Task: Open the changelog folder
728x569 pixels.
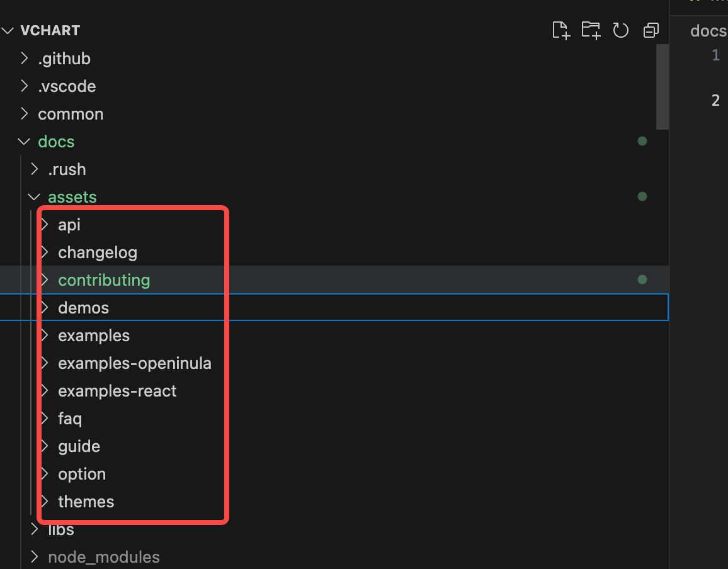Action: 98,253
